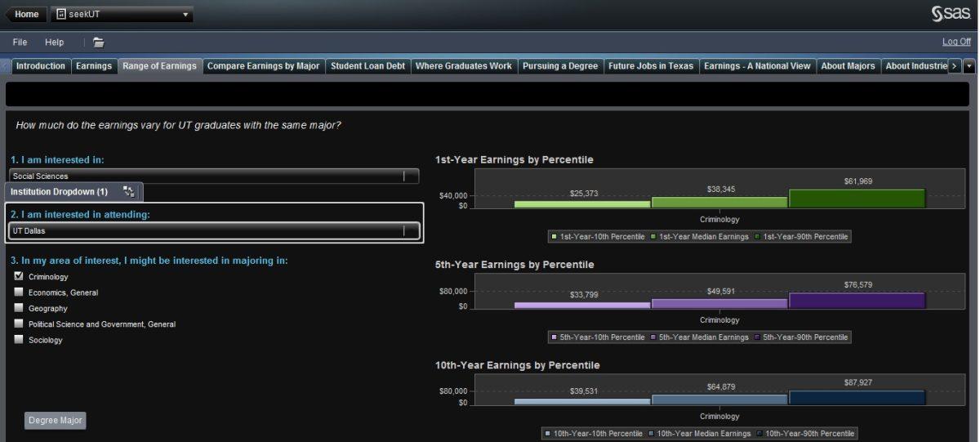
Task: Open Future Jobs in Texas tab
Action: click(651, 66)
